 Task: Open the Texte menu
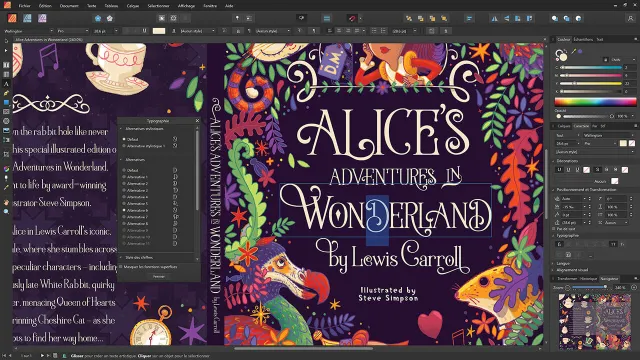91,6
